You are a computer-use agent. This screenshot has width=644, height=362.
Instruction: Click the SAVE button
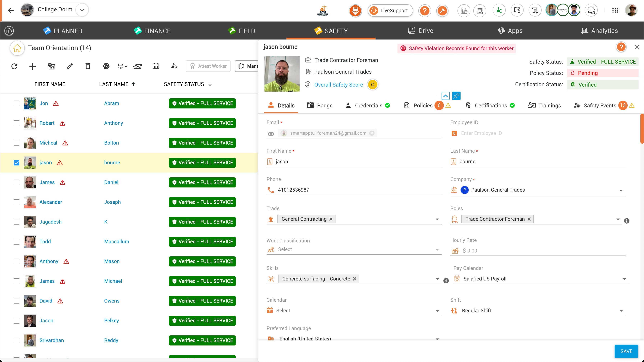pos(626,351)
